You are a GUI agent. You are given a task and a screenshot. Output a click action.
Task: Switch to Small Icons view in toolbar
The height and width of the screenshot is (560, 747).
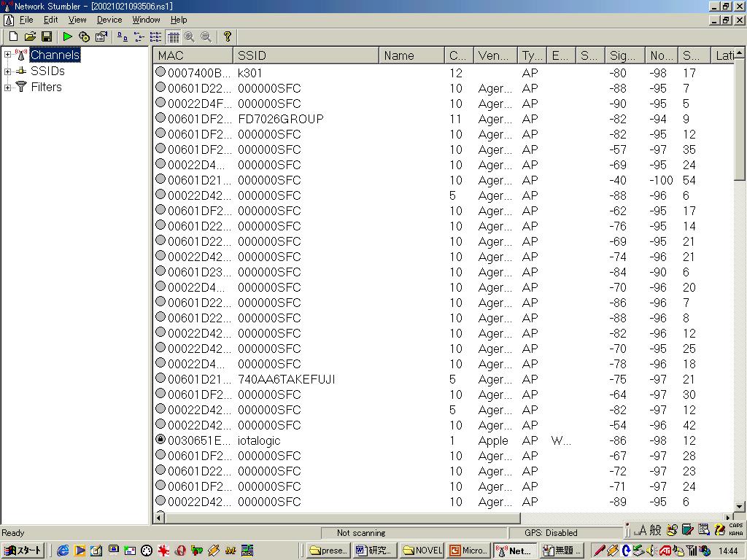pyautogui.click(x=139, y=36)
